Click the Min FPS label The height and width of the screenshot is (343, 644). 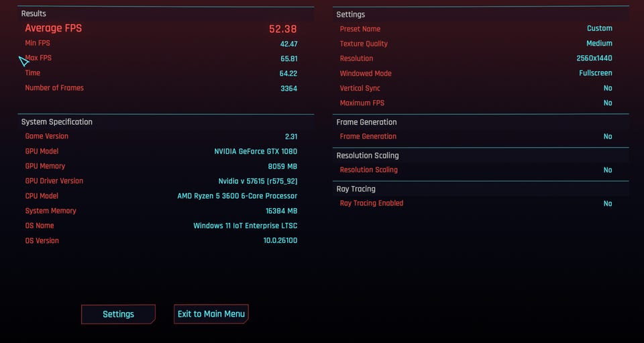click(38, 43)
